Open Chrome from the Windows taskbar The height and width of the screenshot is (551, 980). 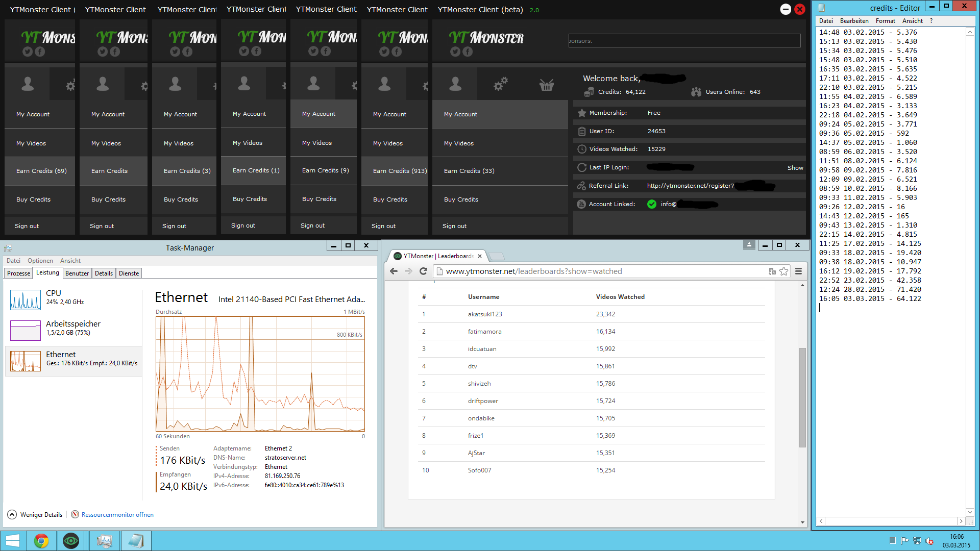(x=41, y=541)
